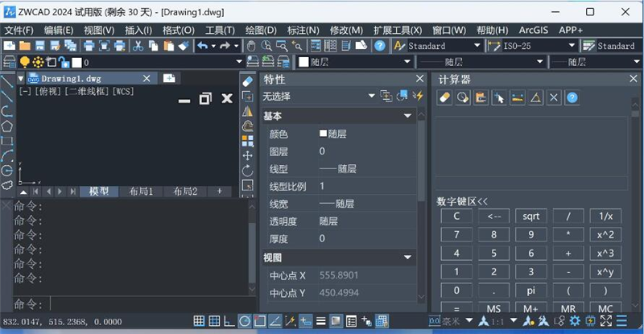Image resolution: width=644 pixels, height=334 pixels.
Task: Click the New drawing icon in toolbar
Action: pos(9,46)
